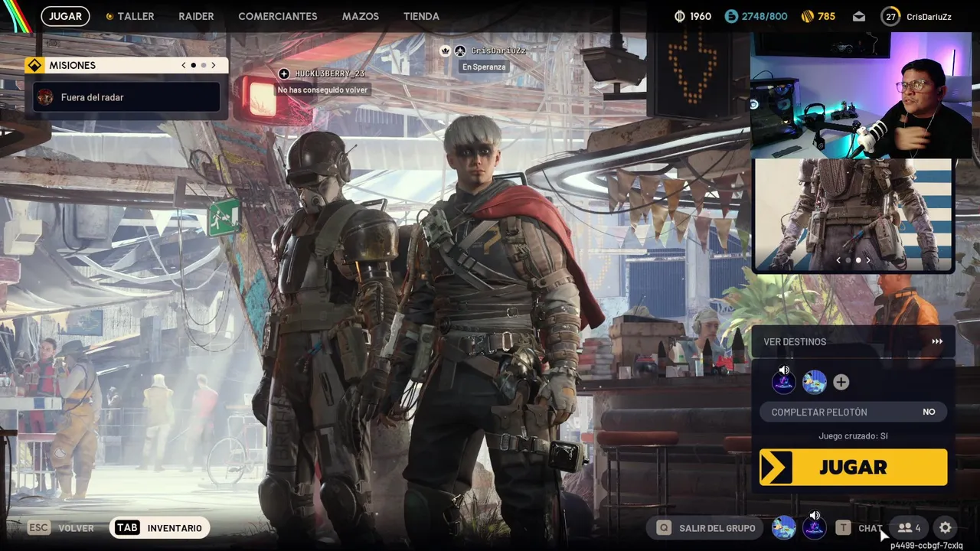Open INVENTARIO with the TAB button
This screenshot has height=551, width=980.
tap(159, 528)
